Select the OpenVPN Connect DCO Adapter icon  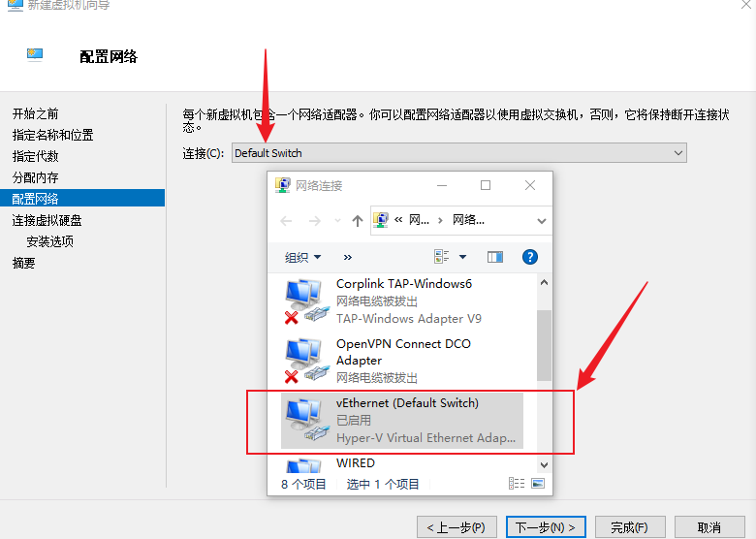(306, 361)
